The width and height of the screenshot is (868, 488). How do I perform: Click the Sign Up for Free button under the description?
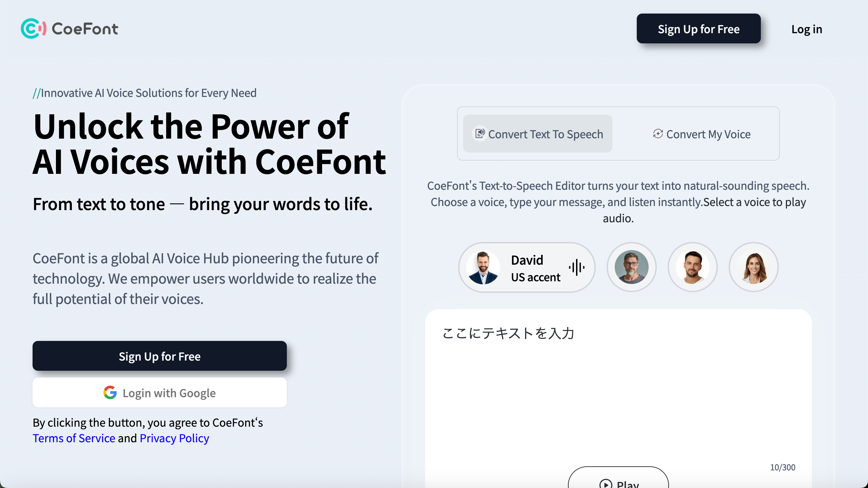(159, 356)
